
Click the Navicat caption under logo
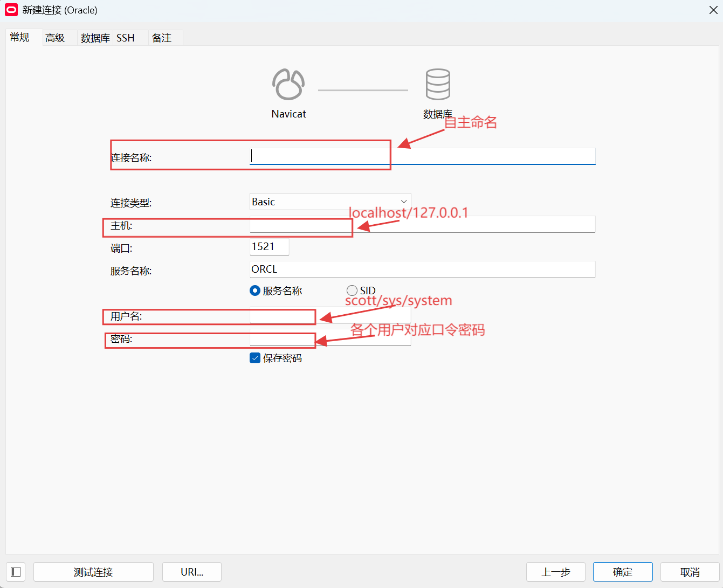coord(288,114)
